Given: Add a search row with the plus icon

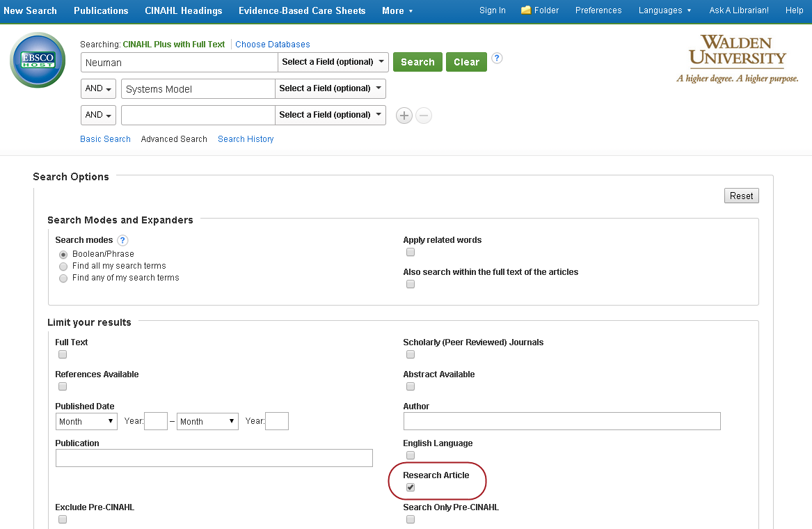Looking at the screenshot, I should tap(404, 116).
